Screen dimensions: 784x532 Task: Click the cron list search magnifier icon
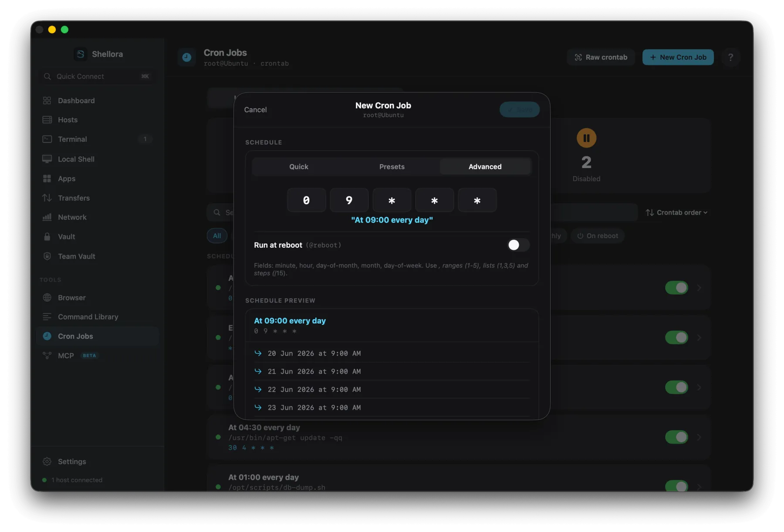[217, 212]
